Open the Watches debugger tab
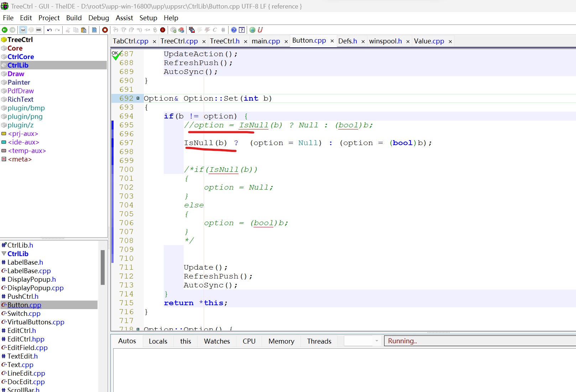The height and width of the screenshot is (392, 576). pos(217,341)
